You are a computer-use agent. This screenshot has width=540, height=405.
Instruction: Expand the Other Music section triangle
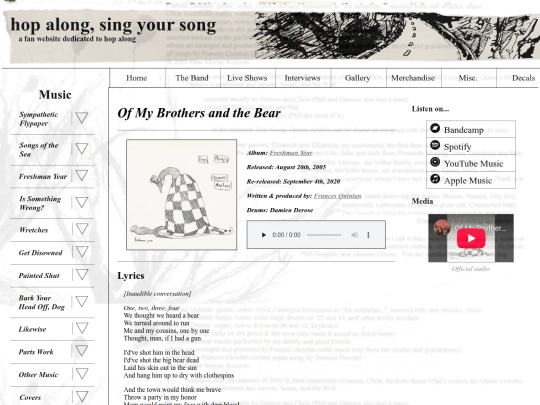(82, 374)
